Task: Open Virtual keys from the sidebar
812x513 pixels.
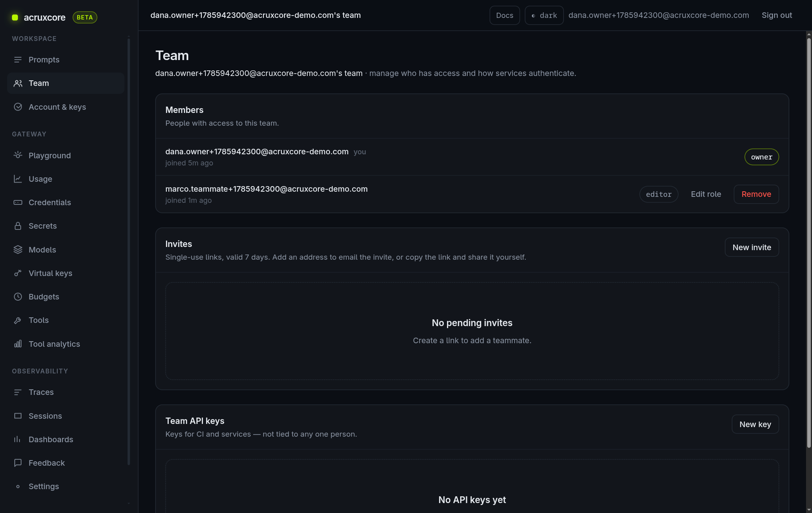Action: point(66,273)
